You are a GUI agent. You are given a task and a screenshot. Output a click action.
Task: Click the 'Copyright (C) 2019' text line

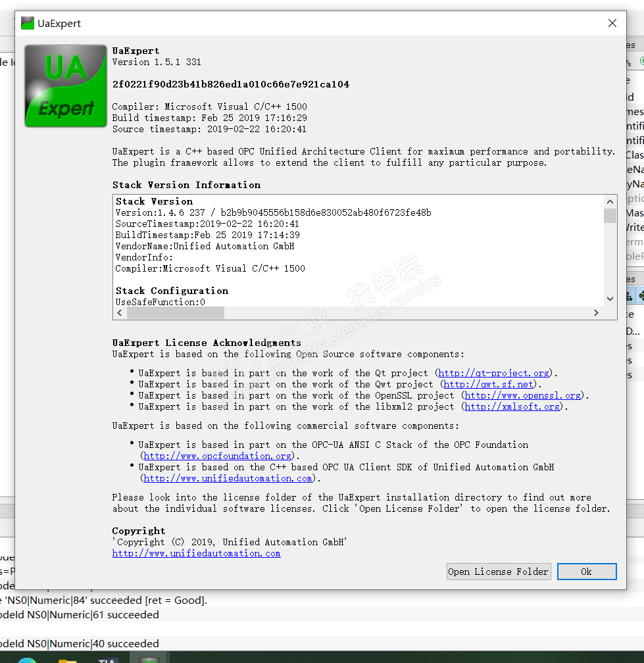(230, 542)
